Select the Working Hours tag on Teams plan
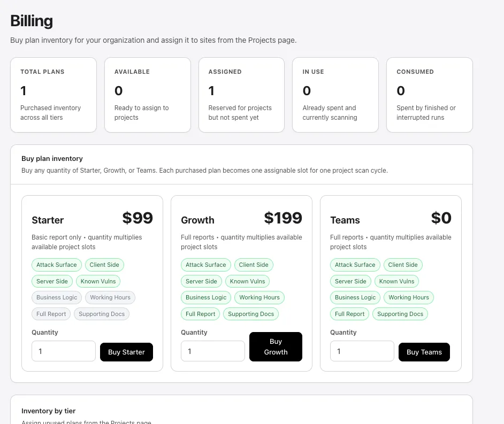Screen dimensions: 504x424 point(408,297)
